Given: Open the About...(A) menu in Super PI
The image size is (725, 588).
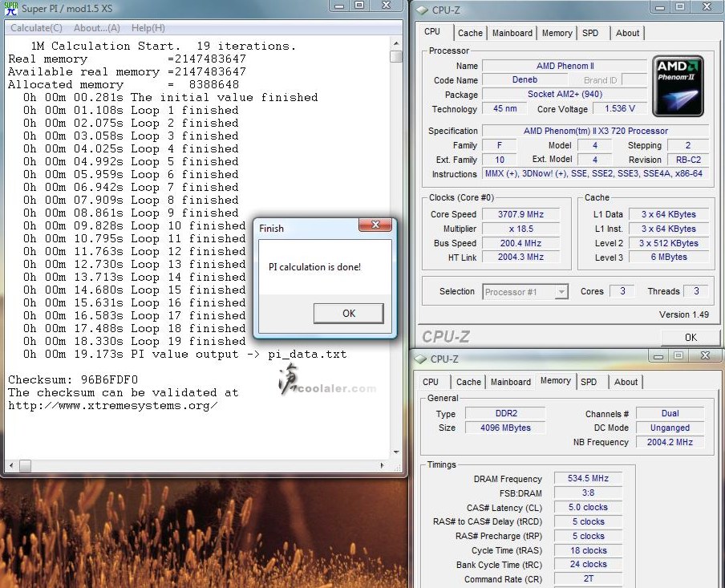Looking at the screenshot, I should pyautogui.click(x=96, y=28).
